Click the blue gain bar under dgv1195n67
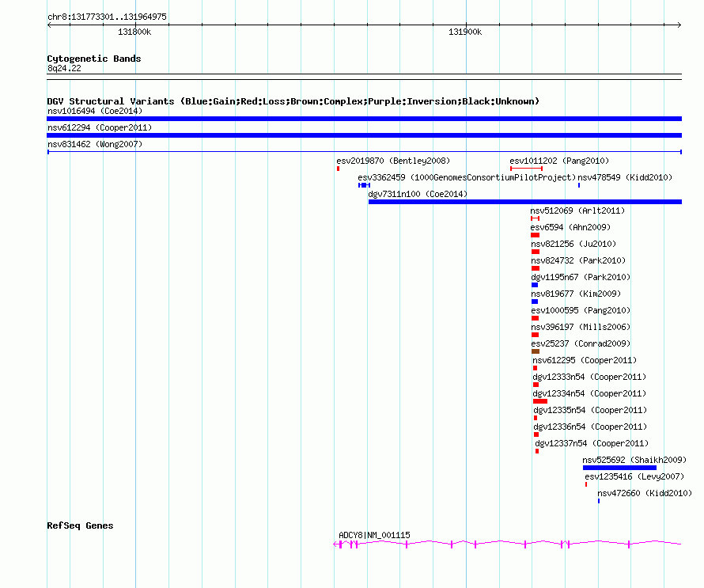 click(x=534, y=285)
